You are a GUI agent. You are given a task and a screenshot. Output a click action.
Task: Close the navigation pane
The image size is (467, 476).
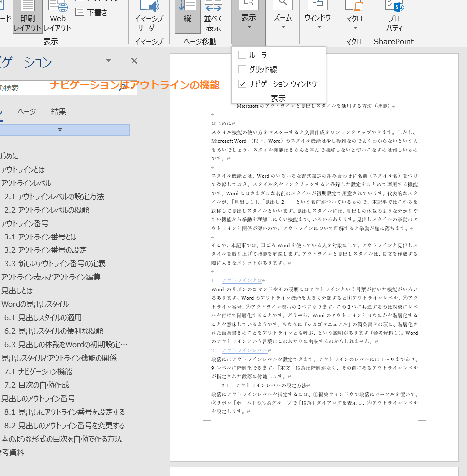click(134, 61)
